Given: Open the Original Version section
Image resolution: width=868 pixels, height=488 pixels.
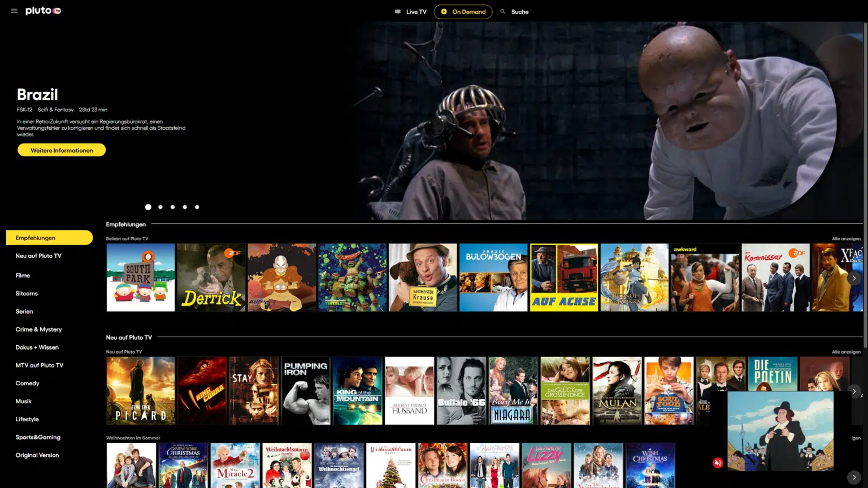Looking at the screenshot, I should coord(37,455).
